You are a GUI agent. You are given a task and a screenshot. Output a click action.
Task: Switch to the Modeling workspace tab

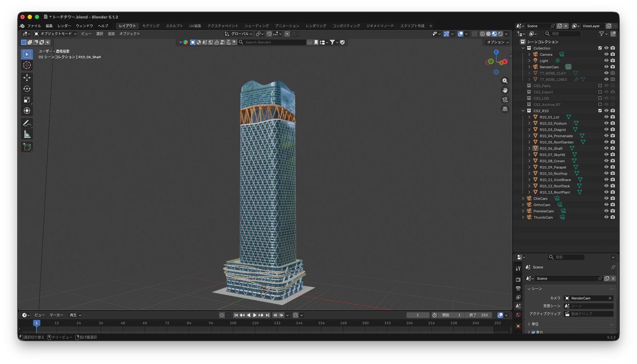[151, 25]
